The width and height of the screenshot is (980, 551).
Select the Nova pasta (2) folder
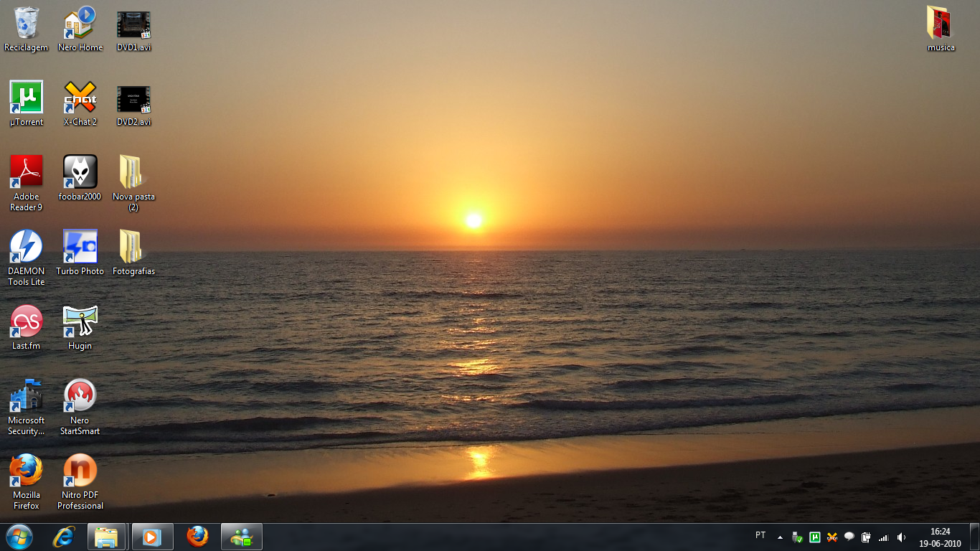[133, 184]
